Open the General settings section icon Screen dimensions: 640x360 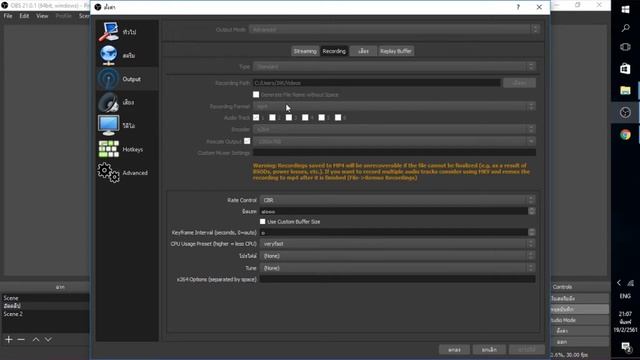point(109,32)
